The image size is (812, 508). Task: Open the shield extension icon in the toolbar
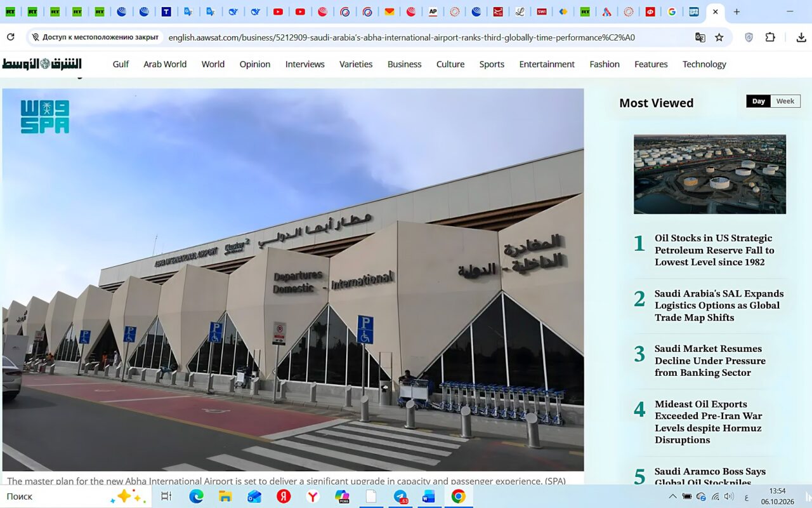749,37
